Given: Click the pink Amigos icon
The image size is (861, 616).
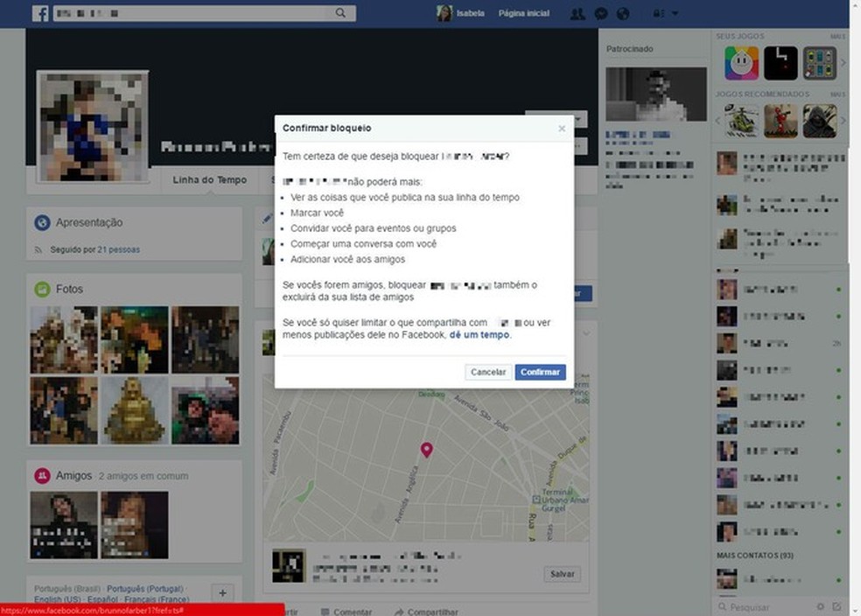Looking at the screenshot, I should tap(42, 475).
